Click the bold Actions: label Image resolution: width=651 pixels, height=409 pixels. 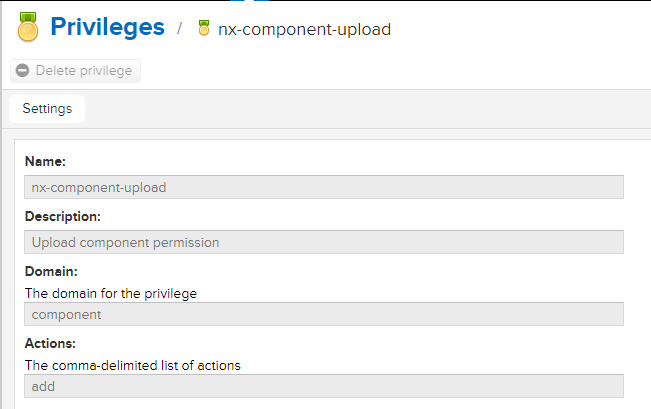(x=52, y=343)
